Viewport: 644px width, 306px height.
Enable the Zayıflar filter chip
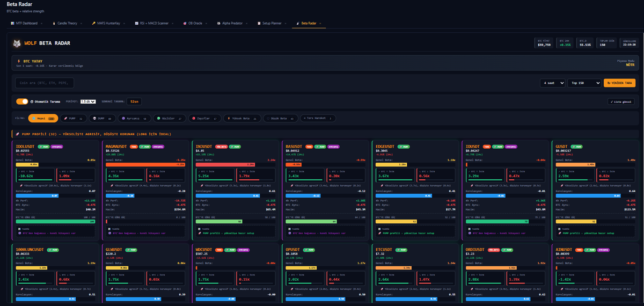[204, 119]
